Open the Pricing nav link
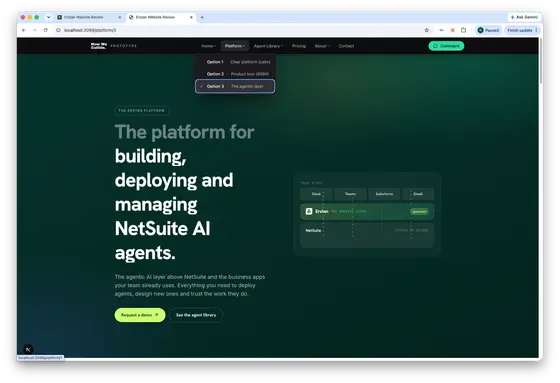 [x=299, y=46]
